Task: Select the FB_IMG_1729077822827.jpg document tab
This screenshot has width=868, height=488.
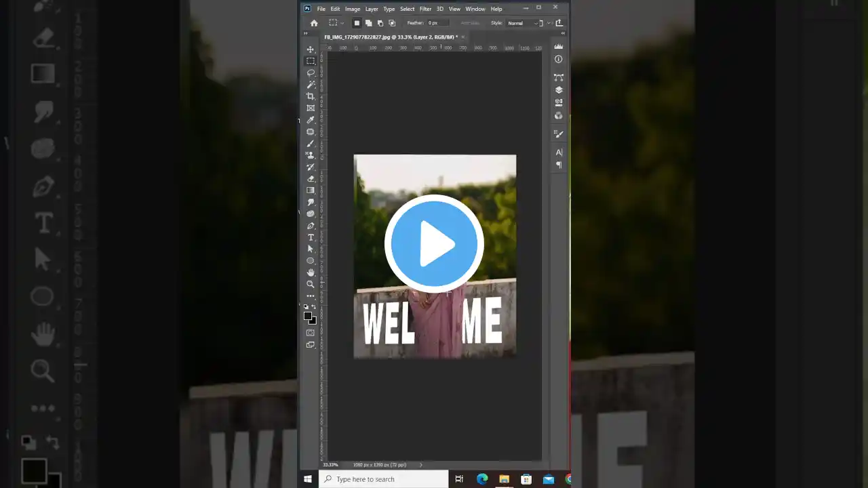Action: [x=390, y=37]
